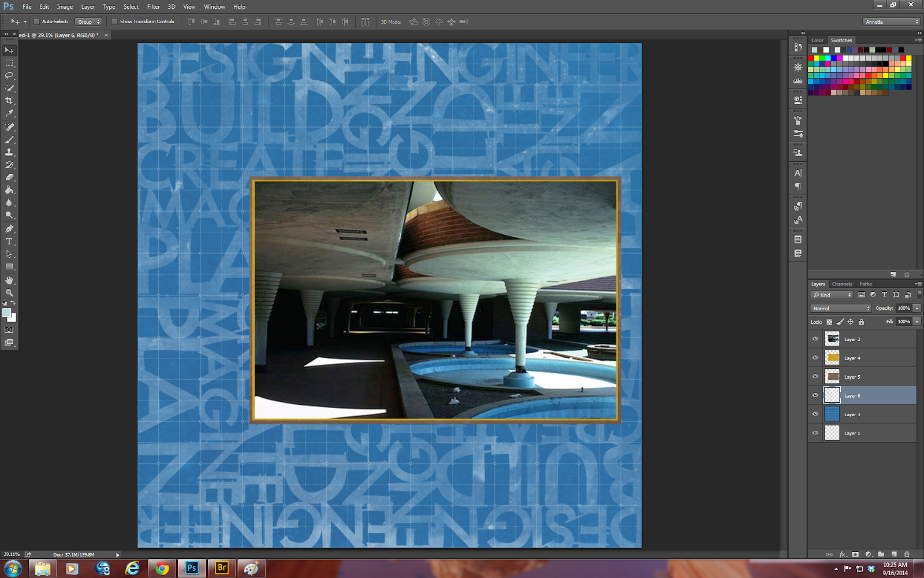Select the Clone Stamp tool

click(x=9, y=153)
